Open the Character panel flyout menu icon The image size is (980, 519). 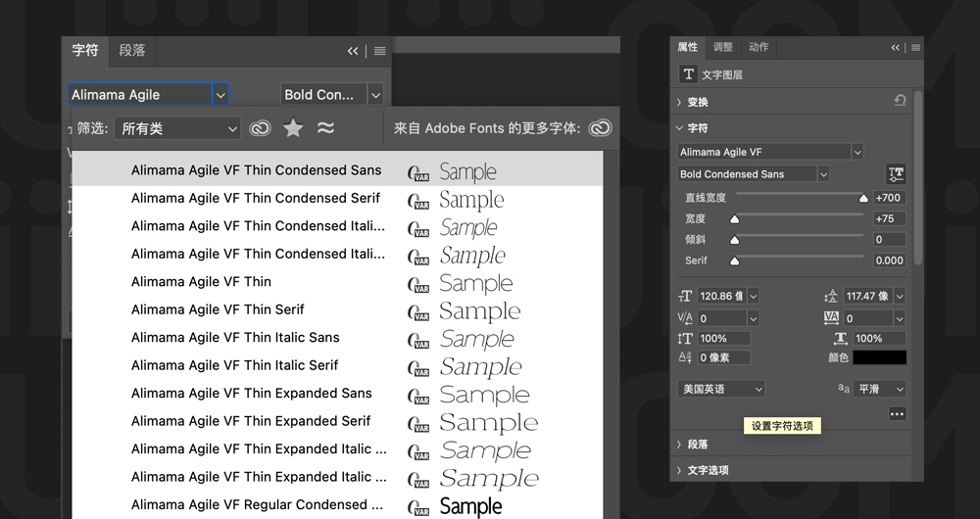pyautogui.click(x=379, y=51)
